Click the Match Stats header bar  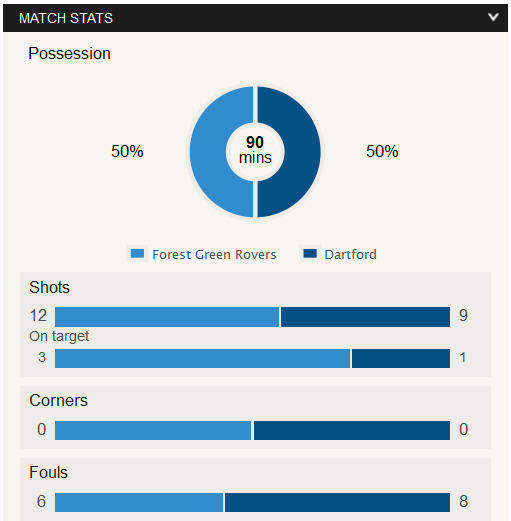[x=255, y=18]
